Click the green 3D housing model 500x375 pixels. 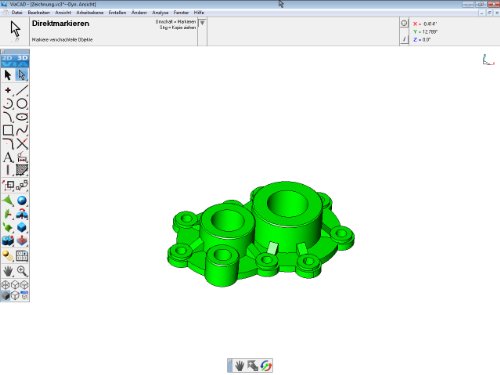point(261,234)
